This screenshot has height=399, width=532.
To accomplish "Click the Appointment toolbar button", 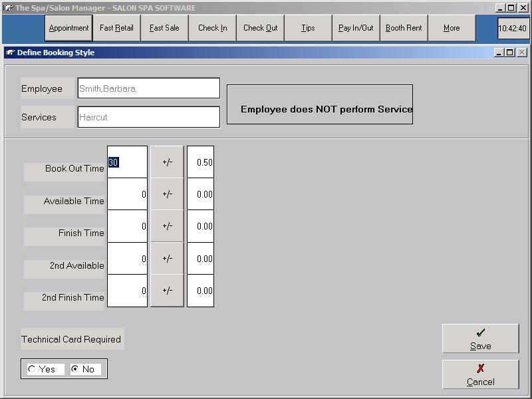I will coord(68,29).
